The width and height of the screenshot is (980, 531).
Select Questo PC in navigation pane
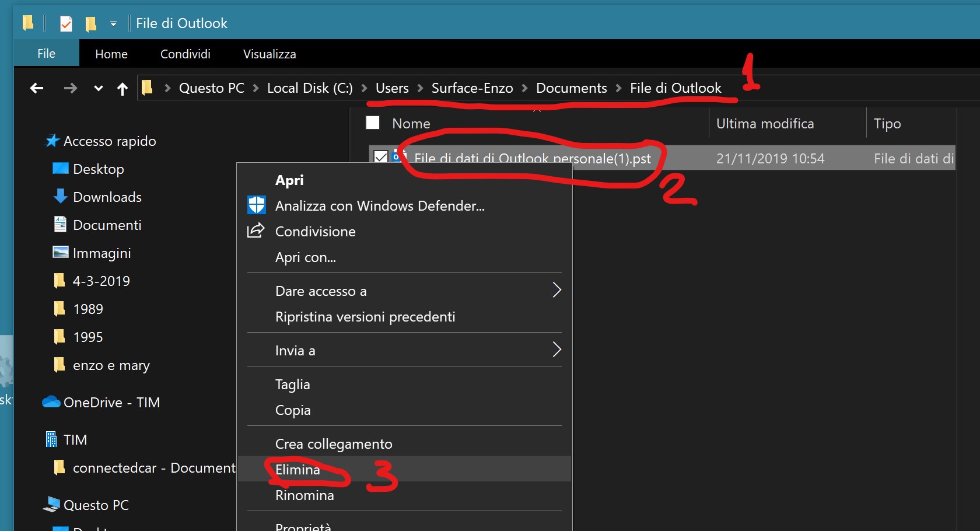pos(96,505)
